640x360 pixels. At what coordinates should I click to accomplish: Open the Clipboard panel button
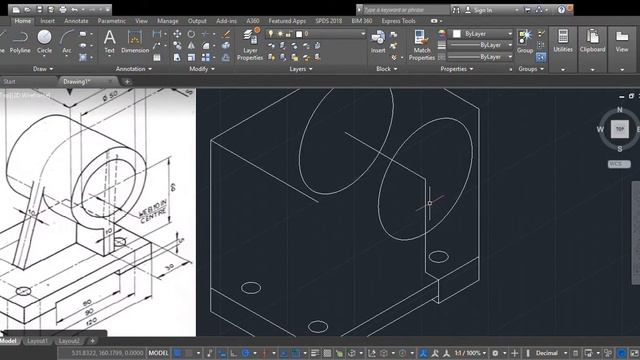click(x=592, y=41)
